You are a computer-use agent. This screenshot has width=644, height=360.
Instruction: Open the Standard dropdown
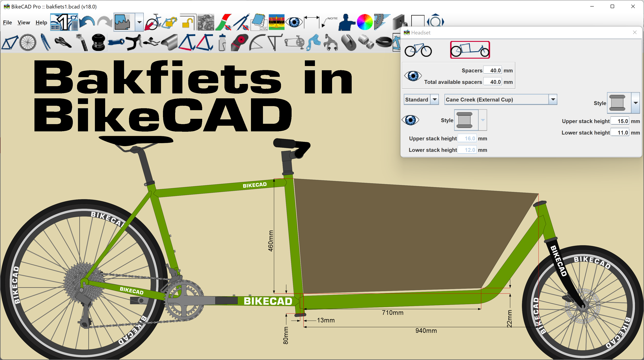[x=421, y=99]
